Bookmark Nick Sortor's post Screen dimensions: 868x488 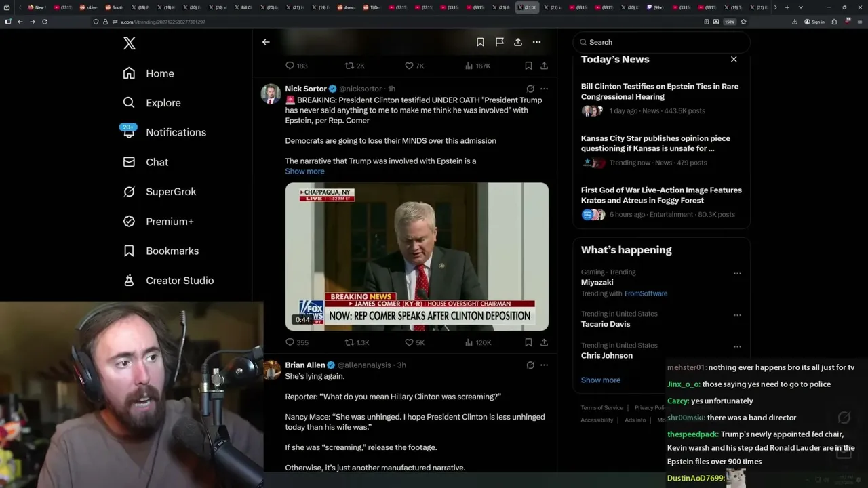528,343
